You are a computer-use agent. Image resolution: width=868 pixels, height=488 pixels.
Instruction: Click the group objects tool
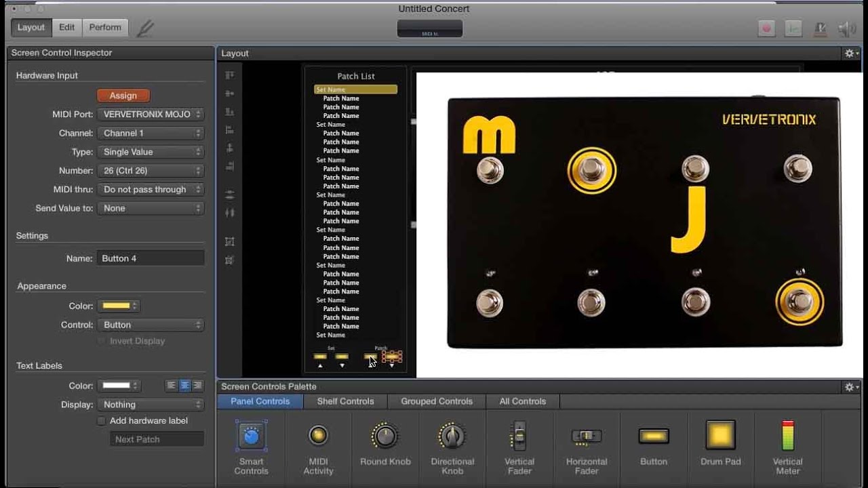[x=230, y=241]
